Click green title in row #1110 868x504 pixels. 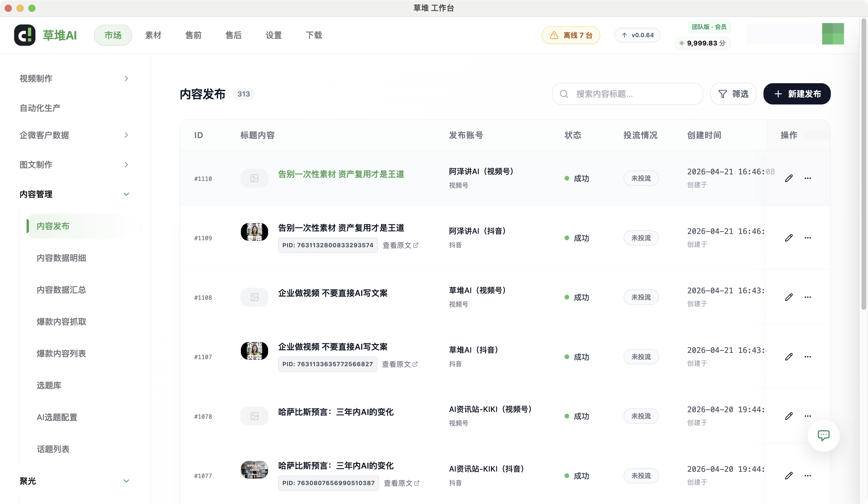(x=341, y=174)
